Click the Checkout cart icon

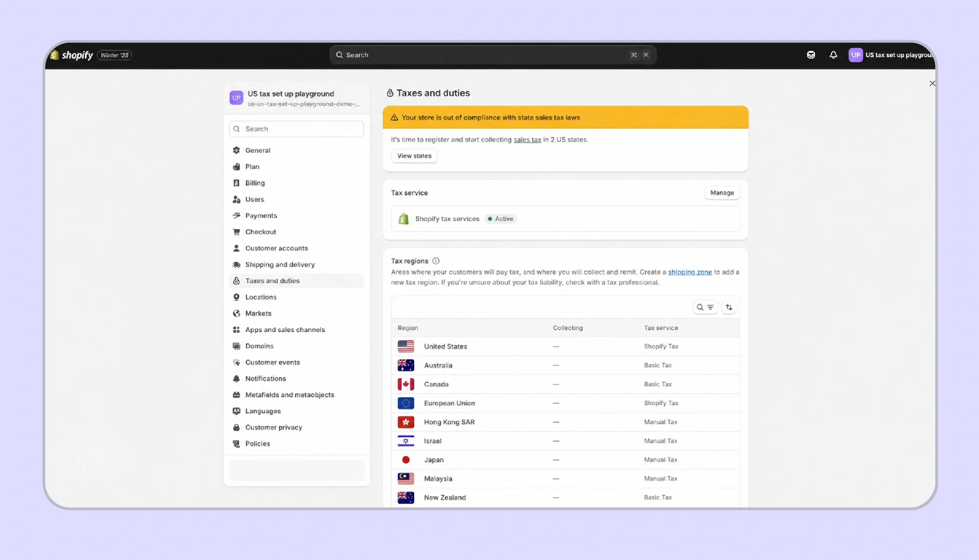coord(236,232)
